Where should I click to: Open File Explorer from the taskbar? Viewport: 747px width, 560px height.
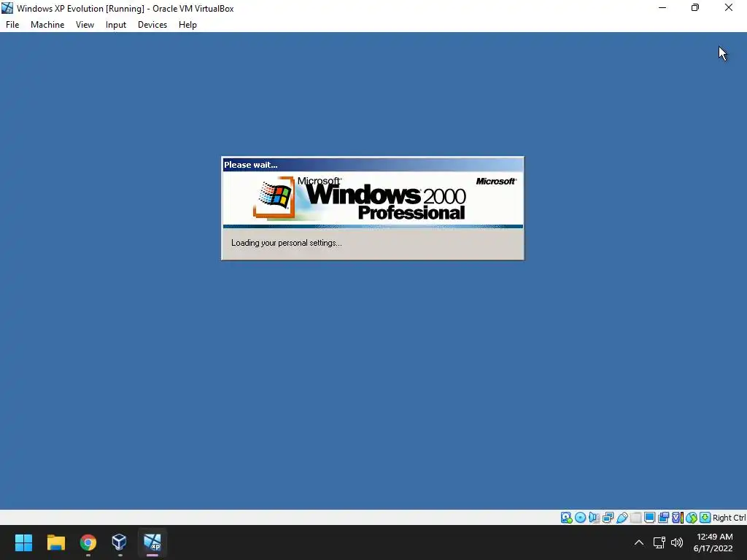[55, 542]
